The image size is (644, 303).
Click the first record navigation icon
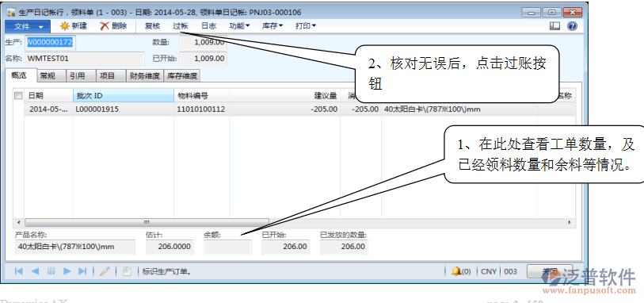pyautogui.click(x=18, y=271)
